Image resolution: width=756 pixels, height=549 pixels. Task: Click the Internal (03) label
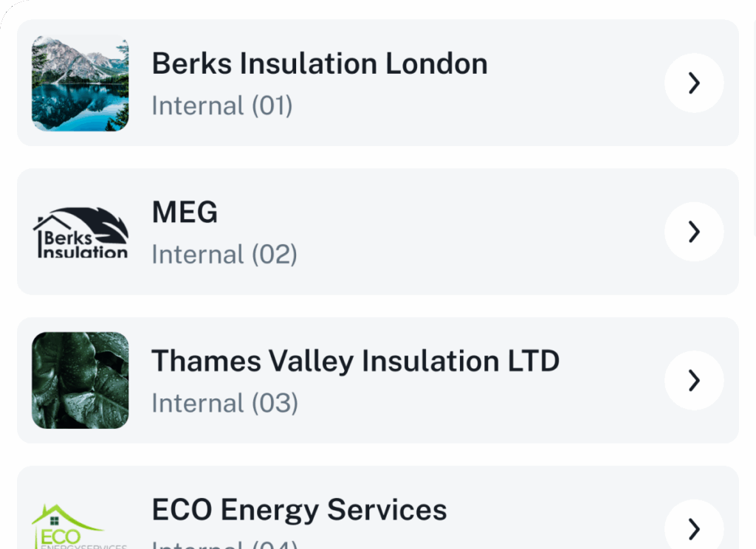point(224,403)
